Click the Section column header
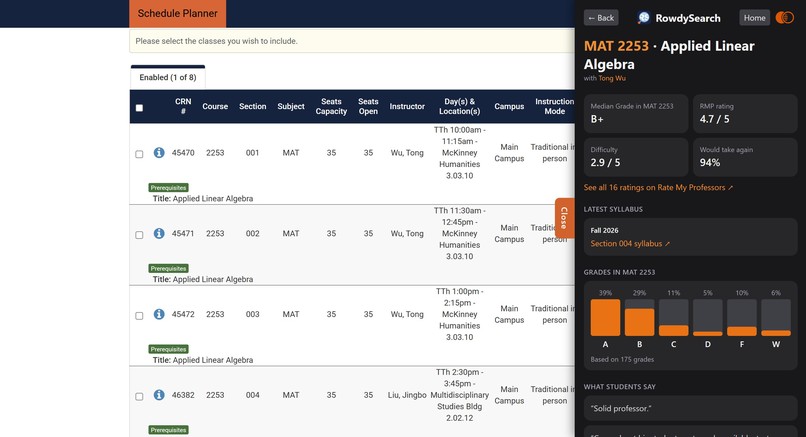806x437 pixels. click(252, 106)
